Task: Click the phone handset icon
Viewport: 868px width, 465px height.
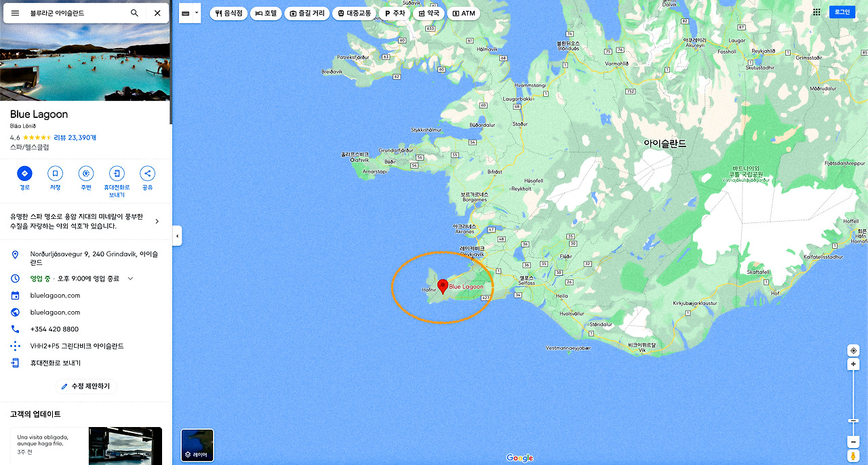Action: tap(16, 329)
